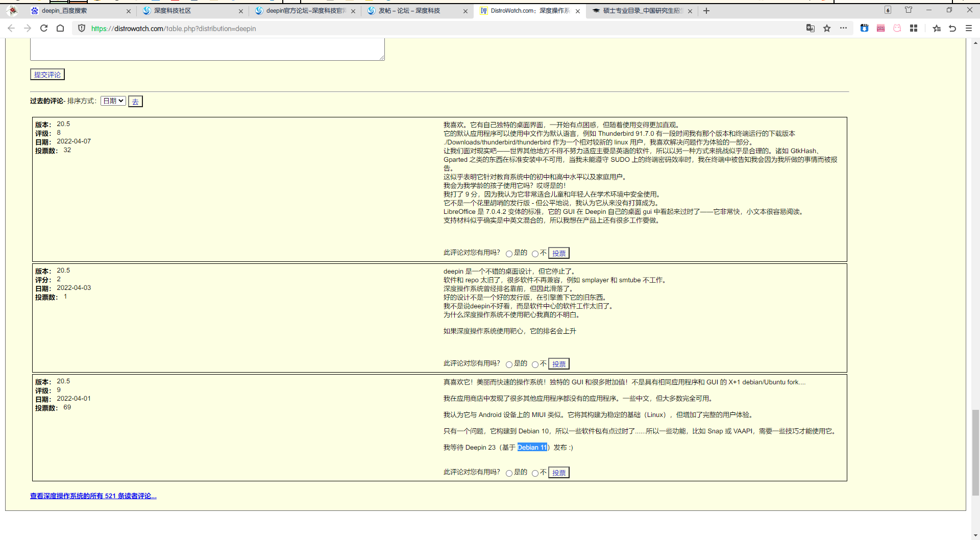
Task: Open the 日期 sort order dropdown
Action: [113, 101]
